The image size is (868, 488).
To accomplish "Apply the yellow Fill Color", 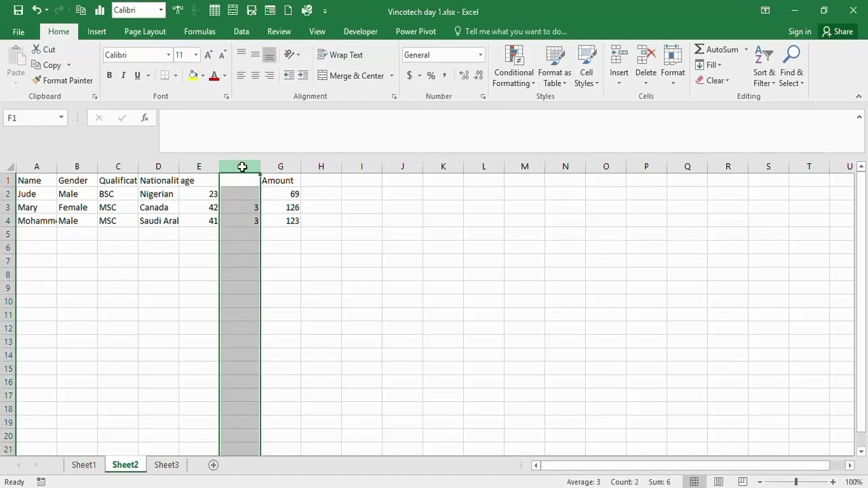I will (193, 75).
